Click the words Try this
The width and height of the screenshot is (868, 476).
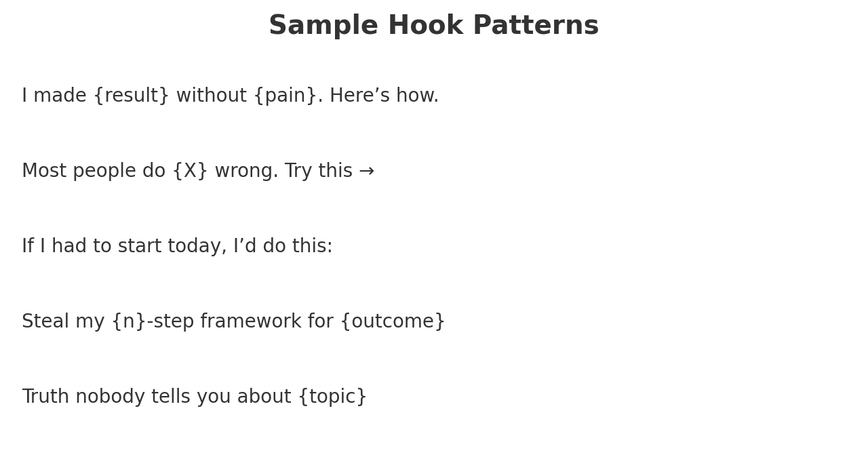318,171
